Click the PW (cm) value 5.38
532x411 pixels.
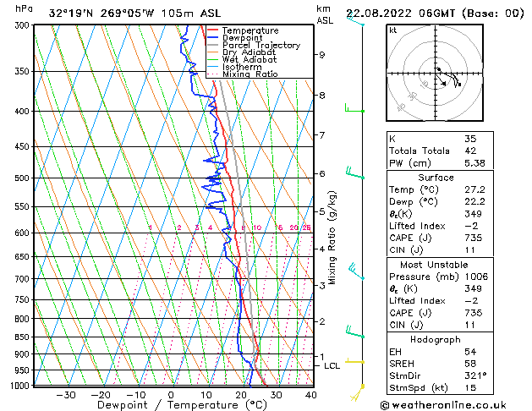(474, 163)
